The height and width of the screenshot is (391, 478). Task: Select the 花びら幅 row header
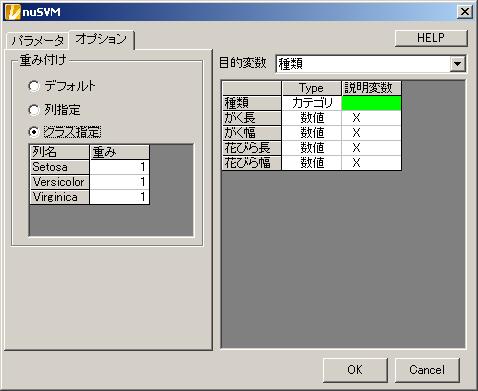tap(252, 163)
